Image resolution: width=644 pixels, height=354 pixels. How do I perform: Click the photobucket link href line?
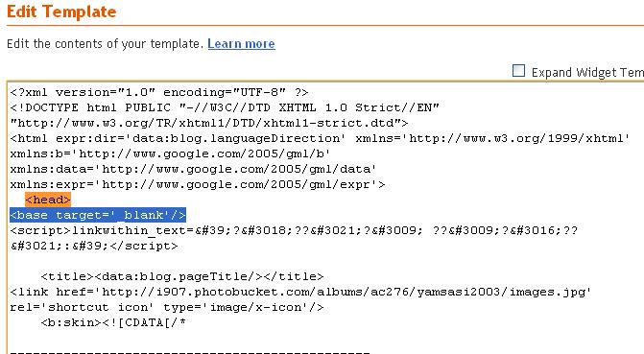300,292
